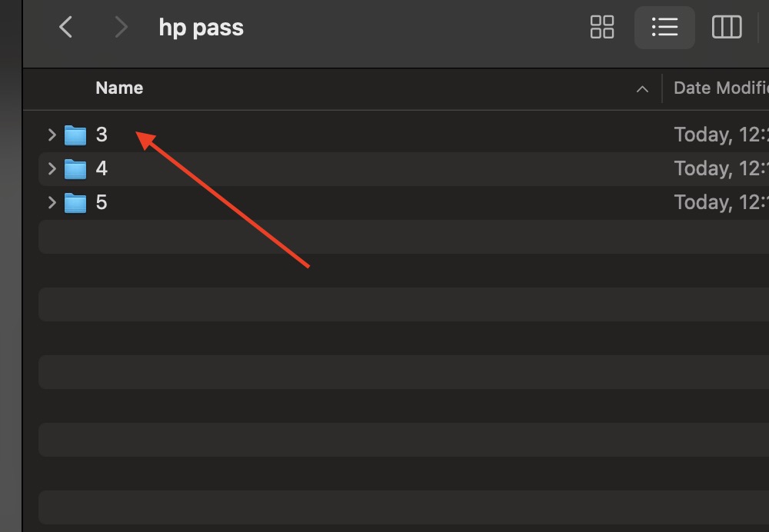Click the blue folder icon for folder 3
769x532 pixels.
tap(75, 135)
